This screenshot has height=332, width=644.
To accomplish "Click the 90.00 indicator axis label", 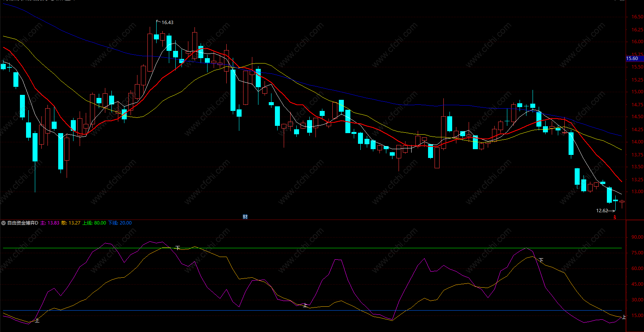I will click(x=637, y=237).
